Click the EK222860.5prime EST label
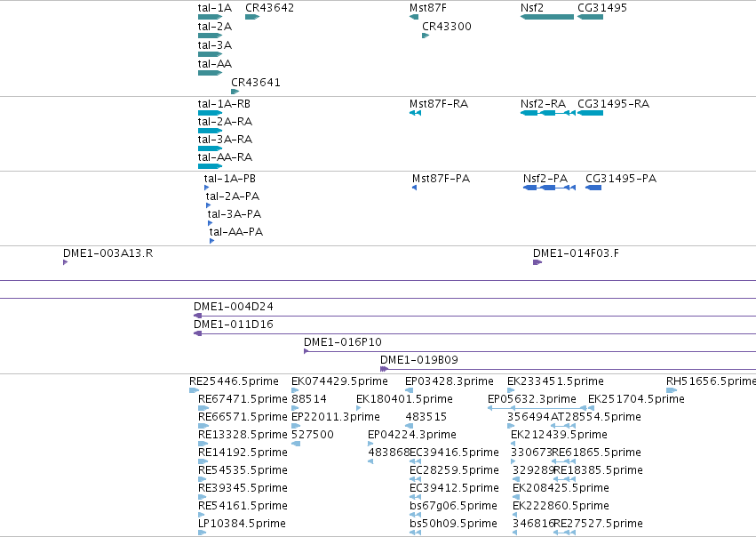 click(x=561, y=507)
